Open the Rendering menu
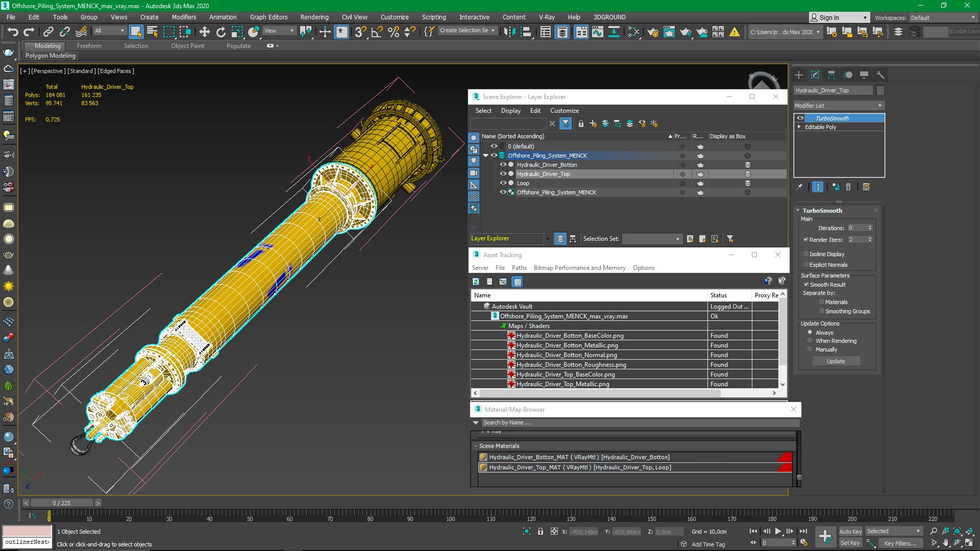The image size is (980, 551). point(314,17)
